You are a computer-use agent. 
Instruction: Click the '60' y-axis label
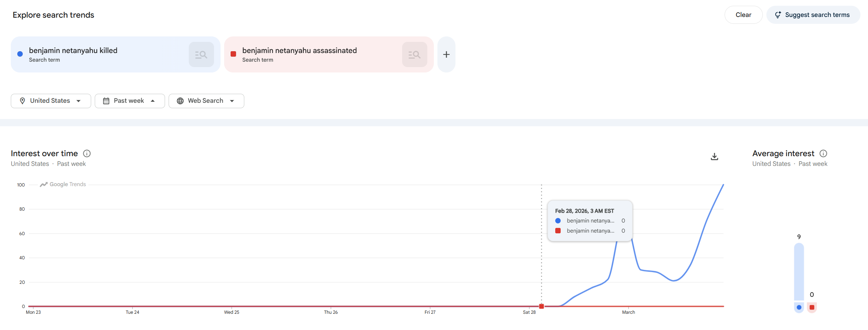tap(22, 234)
